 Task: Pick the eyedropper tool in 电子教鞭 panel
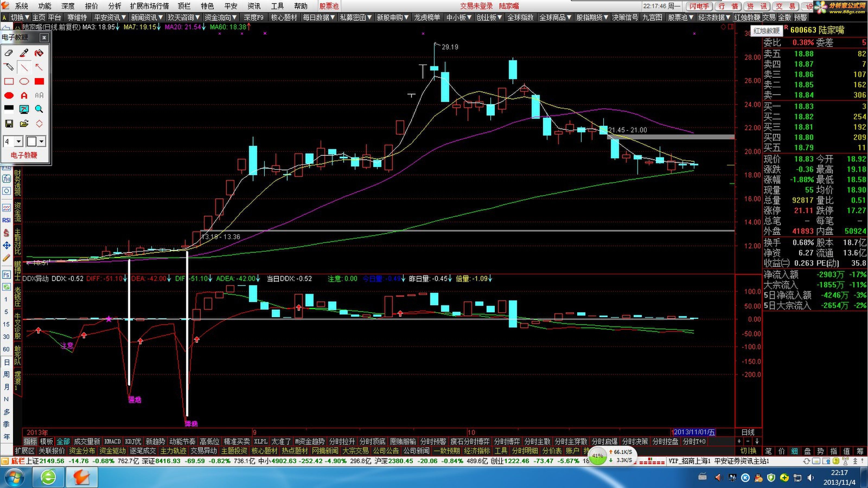click(24, 53)
